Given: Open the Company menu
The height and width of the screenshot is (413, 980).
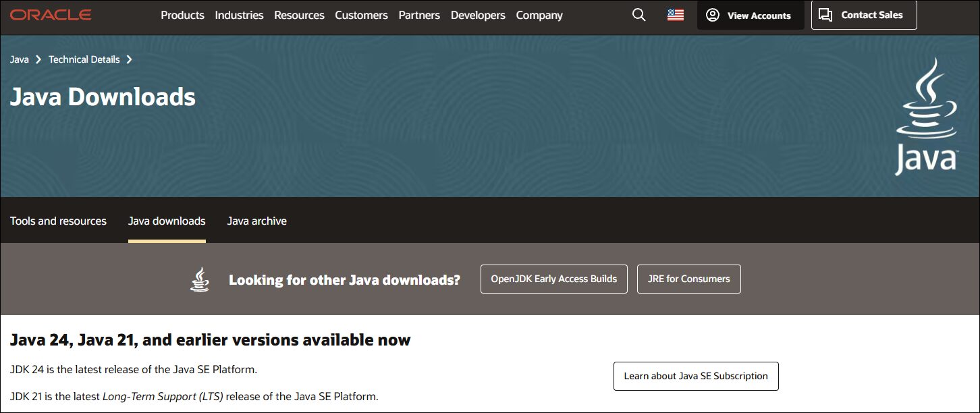Looking at the screenshot, I should point(539,15).
